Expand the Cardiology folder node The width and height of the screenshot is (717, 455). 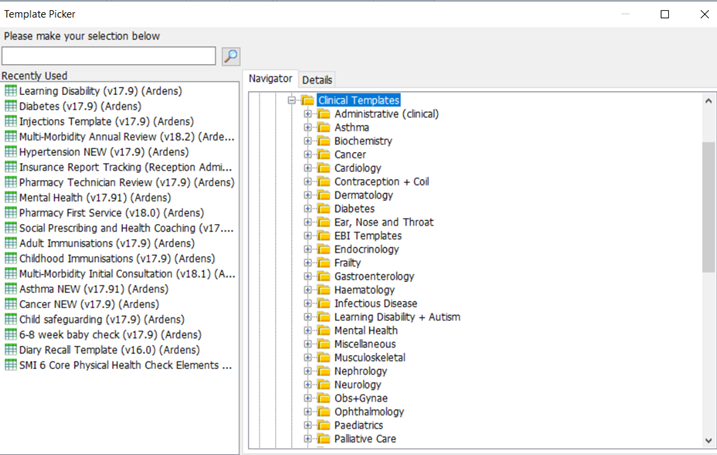[308, 168]
